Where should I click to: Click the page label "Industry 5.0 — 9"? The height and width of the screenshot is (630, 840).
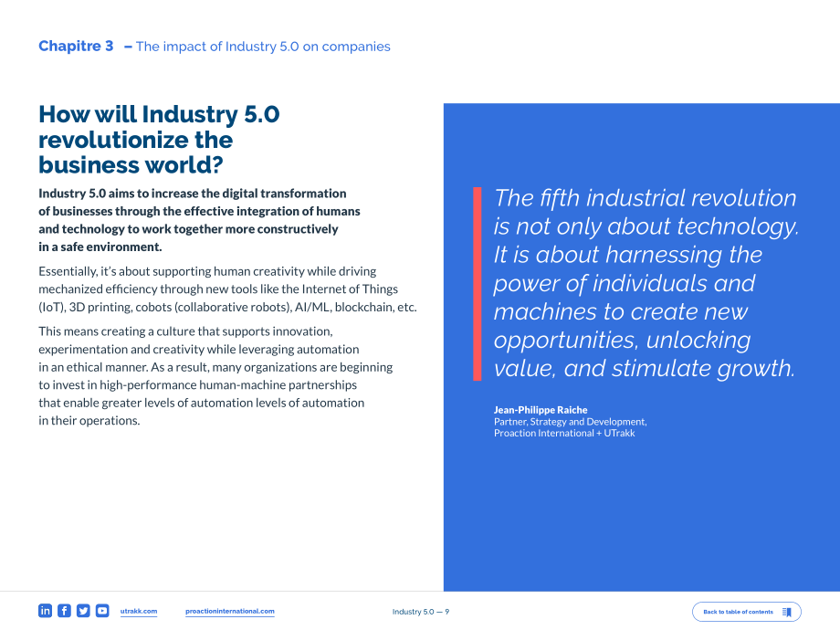(421, 612)
